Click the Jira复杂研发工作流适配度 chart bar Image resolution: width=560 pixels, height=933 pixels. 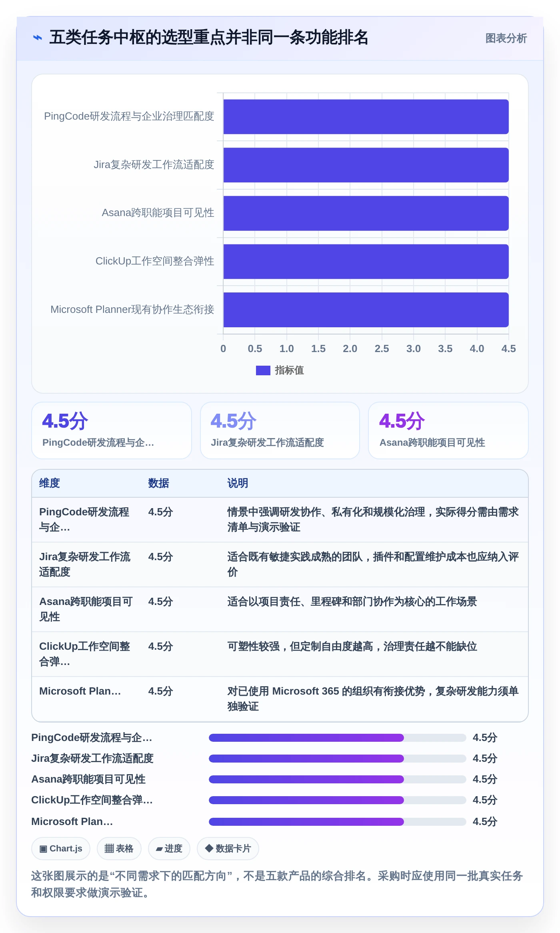[366, 165]
